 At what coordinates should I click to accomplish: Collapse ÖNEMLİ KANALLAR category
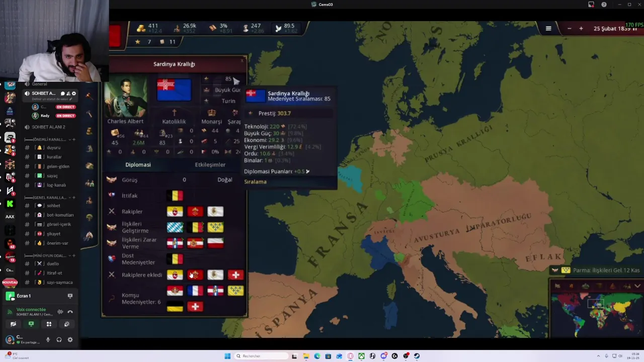46,139
